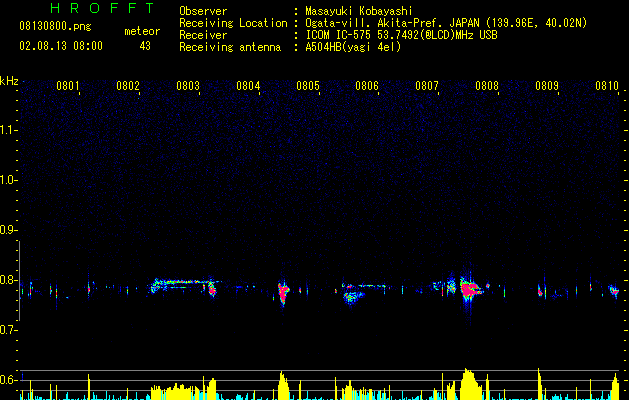Click the 0808 time marker
Image resolution: width=629 pixels, height=400 pixels.
pos(487,86)
